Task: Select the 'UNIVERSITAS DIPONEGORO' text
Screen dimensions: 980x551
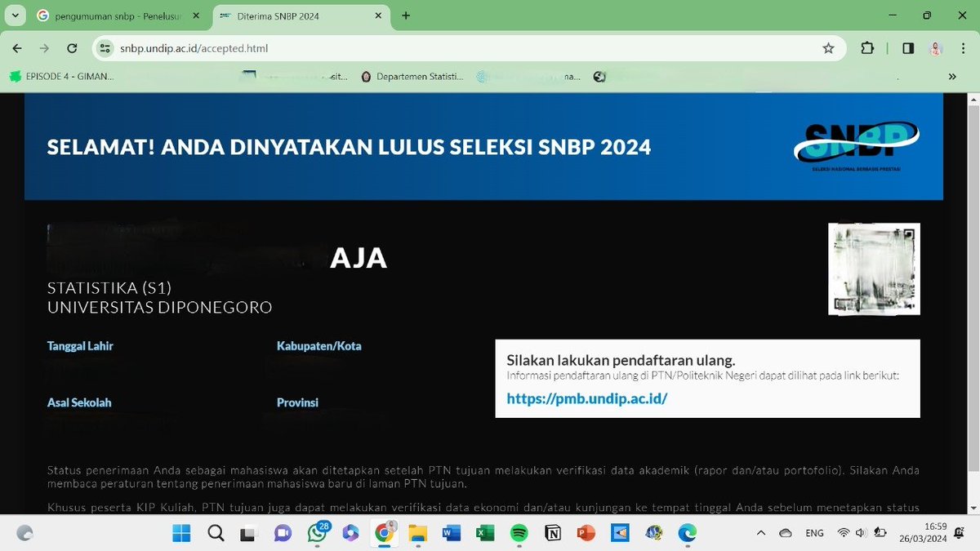Action: tap(160, 308)
